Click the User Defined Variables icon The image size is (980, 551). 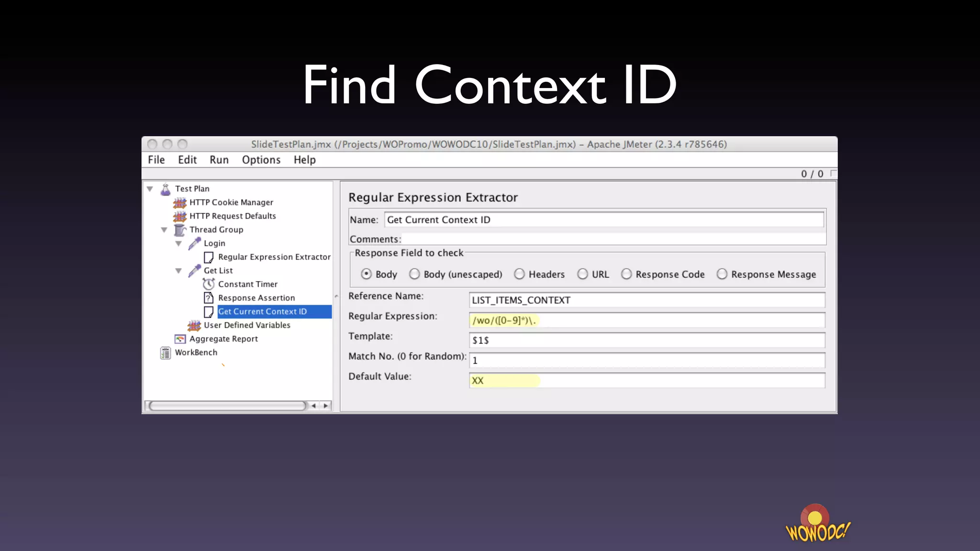pos(194,326)
